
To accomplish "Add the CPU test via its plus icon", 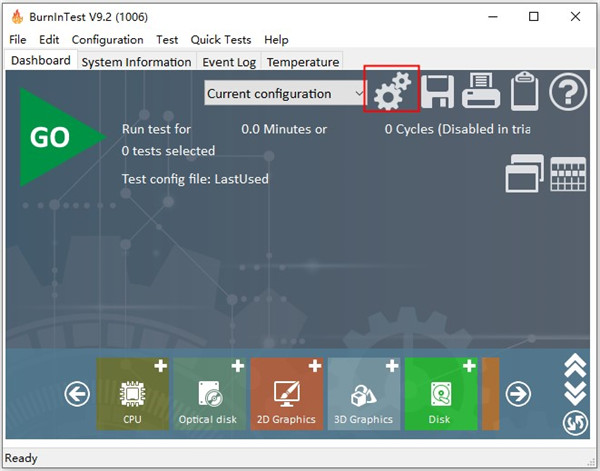I will pos(161,366).
